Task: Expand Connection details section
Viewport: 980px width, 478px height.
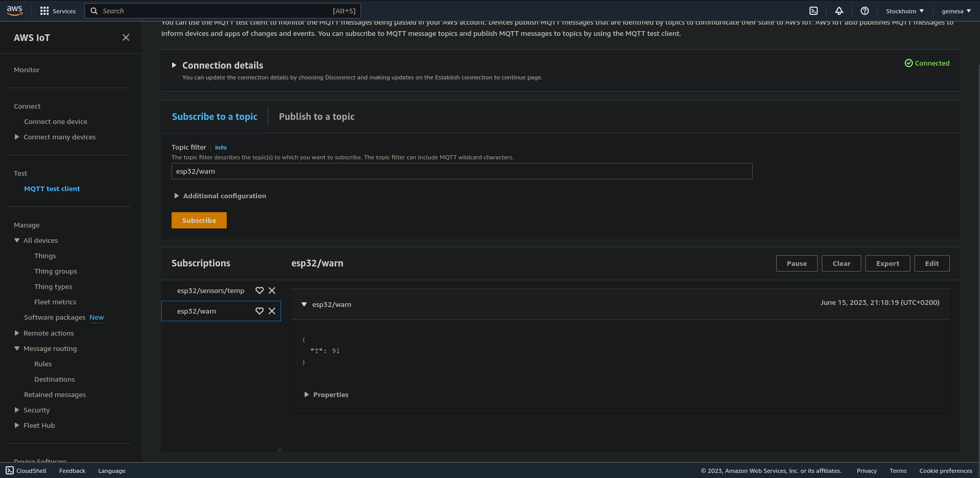Action: click(174, 65)
